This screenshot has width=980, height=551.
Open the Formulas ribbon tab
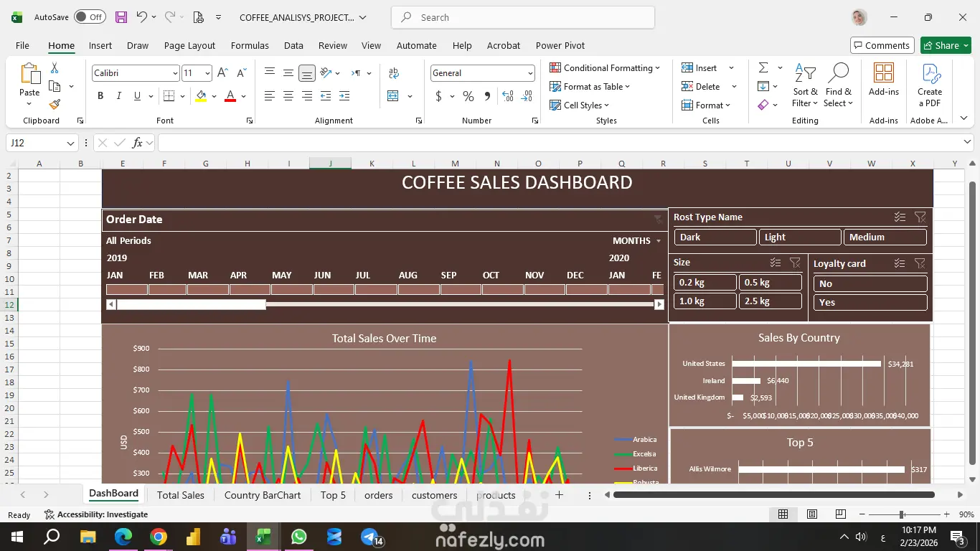click(250, 45)
